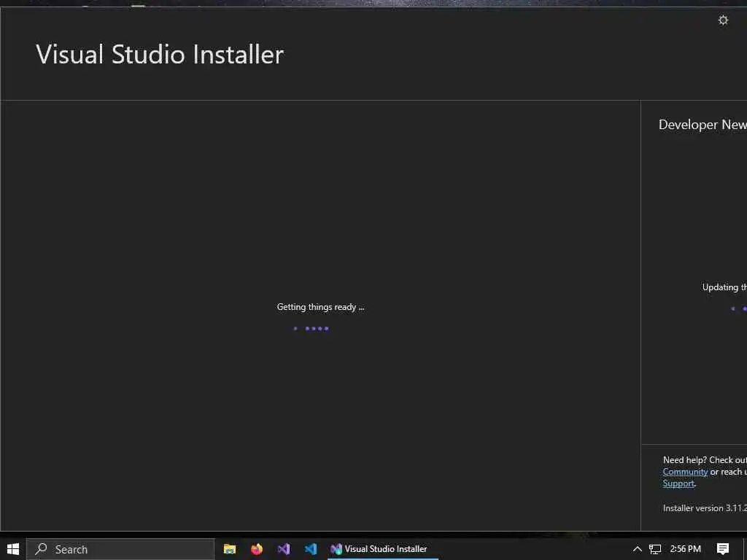Click the Getting things ready text
747x560 pixels.
pos(320,307)
